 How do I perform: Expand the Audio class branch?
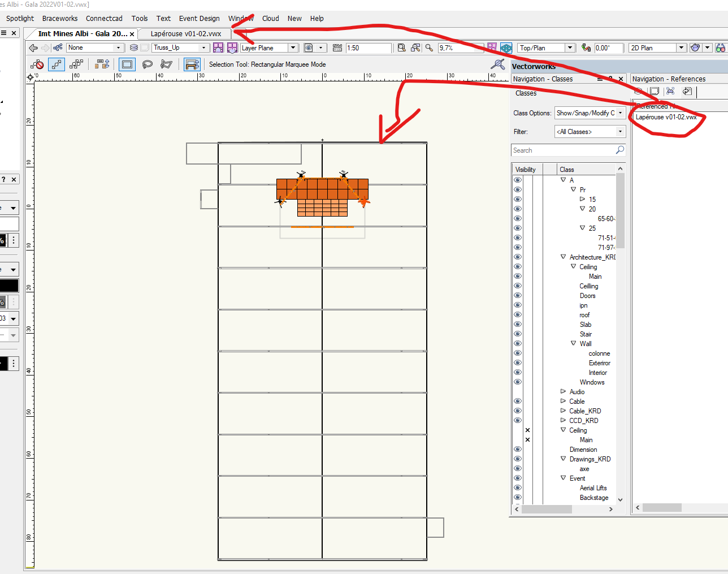point(563,391)
